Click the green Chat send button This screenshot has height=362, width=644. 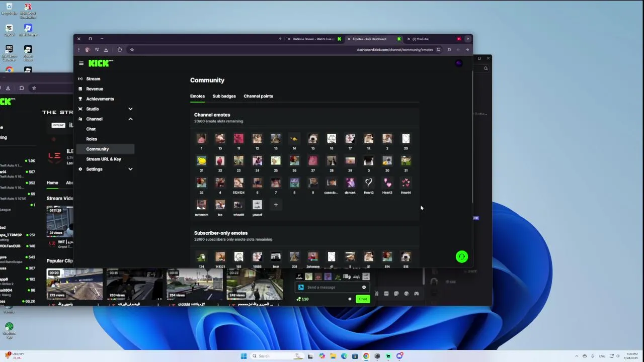(x=363, y=299)
